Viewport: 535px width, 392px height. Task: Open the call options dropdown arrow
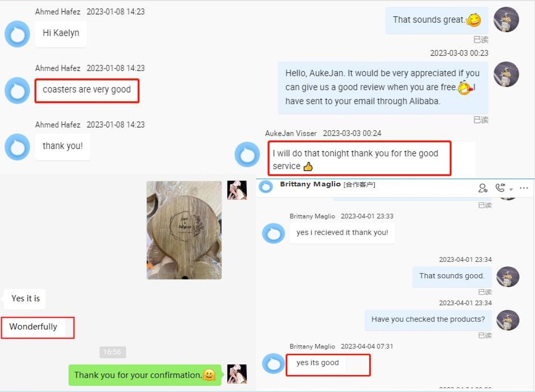click(511, 190)
